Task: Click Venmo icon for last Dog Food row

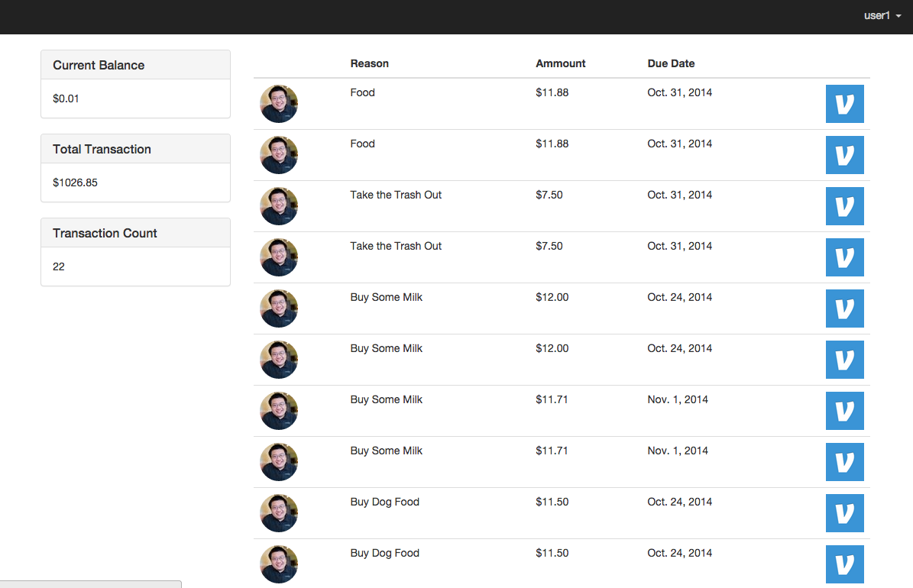Action: coord(844,565)
